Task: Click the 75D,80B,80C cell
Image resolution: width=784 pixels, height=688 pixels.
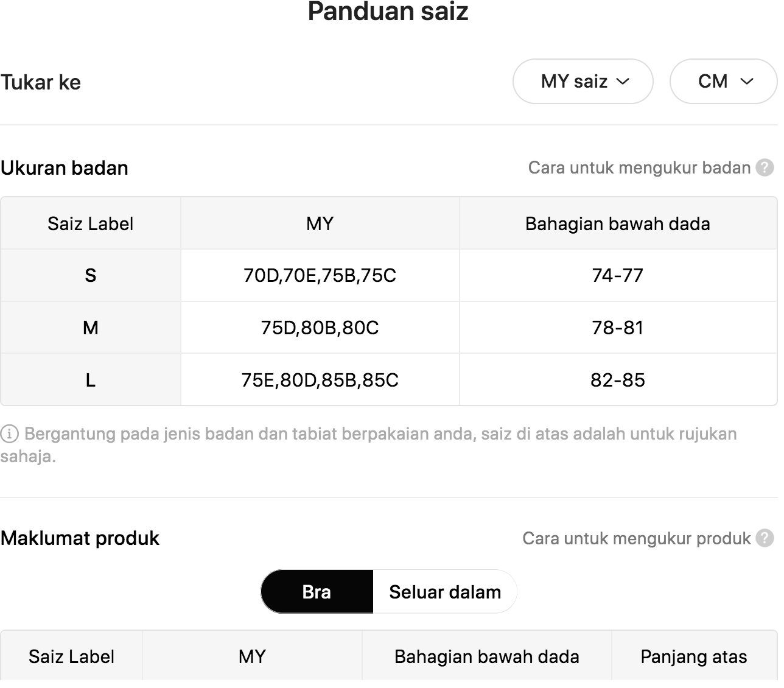Action: point(320,328)
